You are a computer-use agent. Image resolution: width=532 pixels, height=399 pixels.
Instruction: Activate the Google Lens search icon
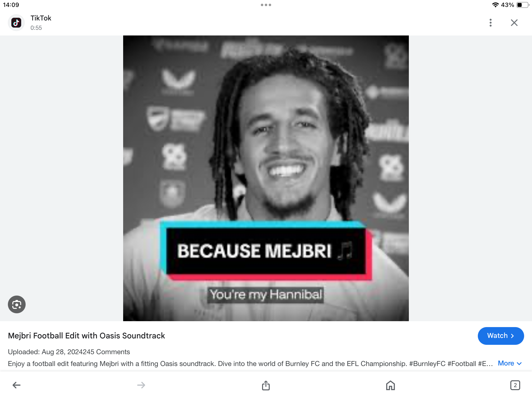click(x=17, y=304)
